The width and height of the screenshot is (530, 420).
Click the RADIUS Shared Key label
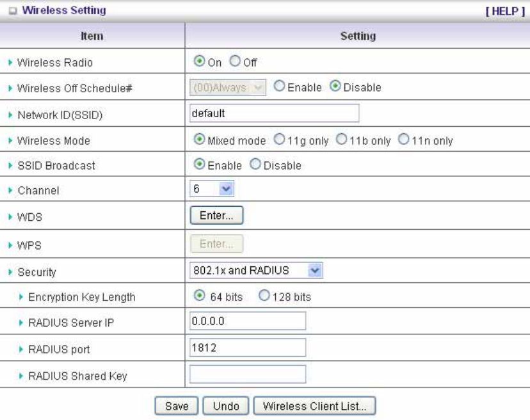(77, 376)
